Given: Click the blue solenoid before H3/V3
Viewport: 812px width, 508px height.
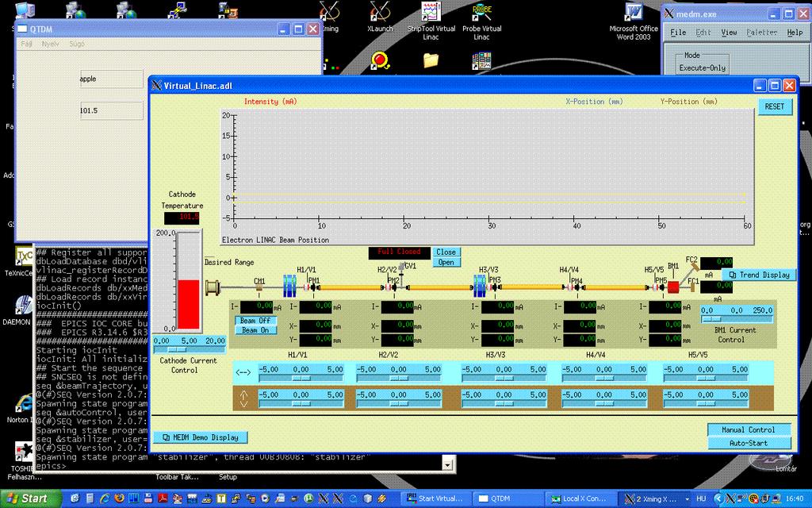Looking at the screenshot, I should pos(480,286).
